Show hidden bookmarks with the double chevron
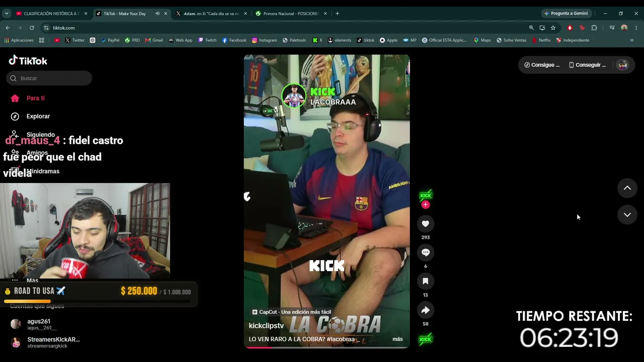The width and height of the screenshot is (644, 362). click(632, 40)
